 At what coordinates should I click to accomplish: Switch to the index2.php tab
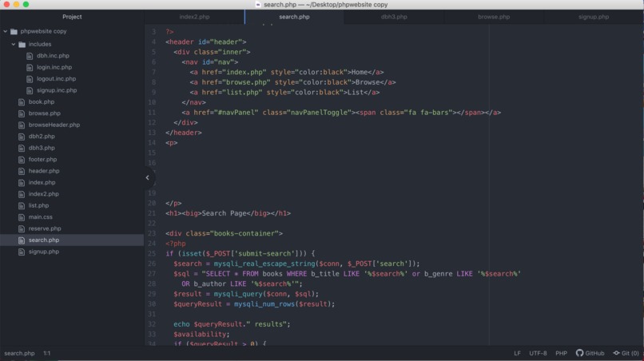point(194,17)
